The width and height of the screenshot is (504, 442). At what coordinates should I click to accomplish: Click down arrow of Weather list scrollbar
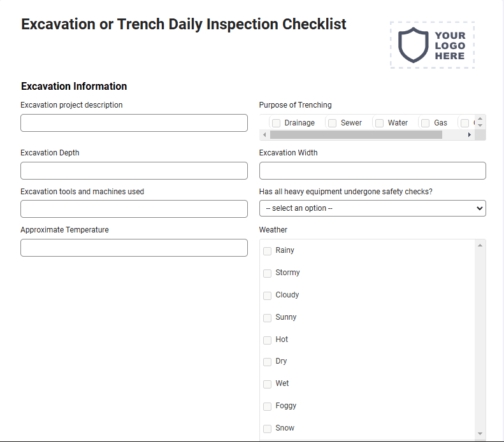pyautogui.click(x=480, y=434)
